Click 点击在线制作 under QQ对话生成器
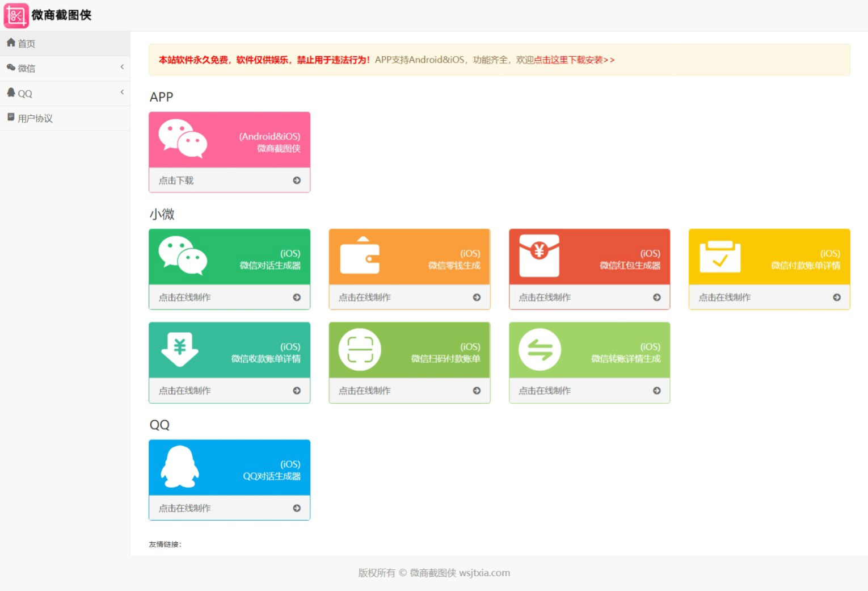The width and height of the screenshot is (868, 591). coord(184,508)
